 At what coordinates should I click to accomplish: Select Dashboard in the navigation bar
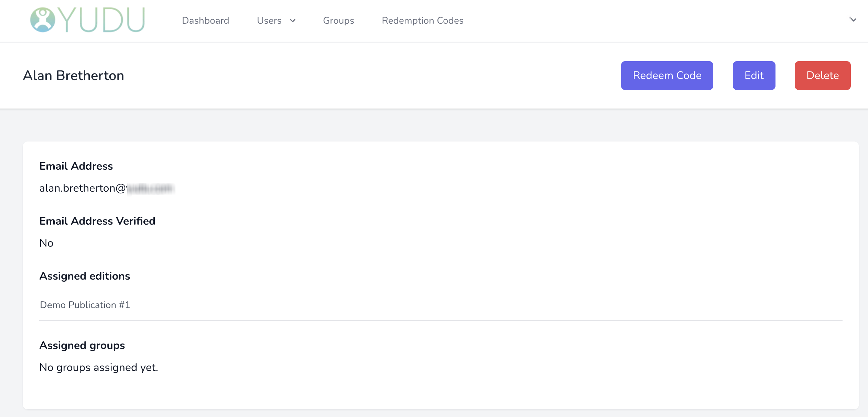click(x=205, y=21)
